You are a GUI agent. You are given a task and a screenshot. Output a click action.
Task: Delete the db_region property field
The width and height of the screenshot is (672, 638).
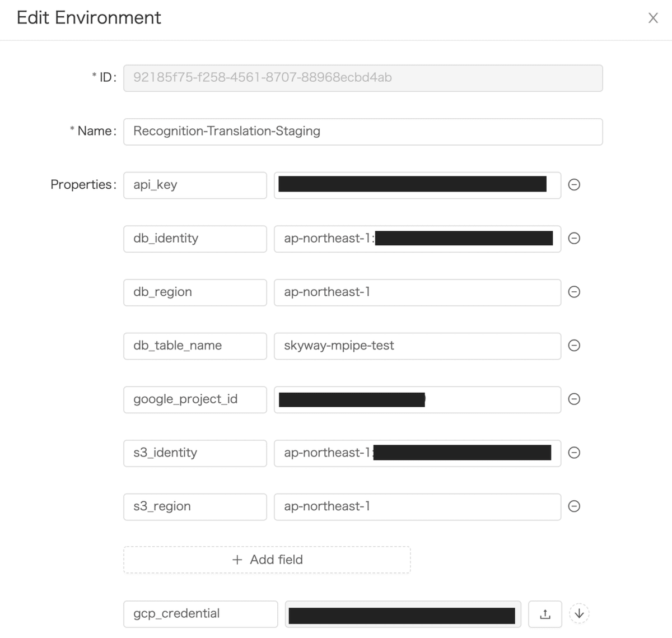click(574, 292)
